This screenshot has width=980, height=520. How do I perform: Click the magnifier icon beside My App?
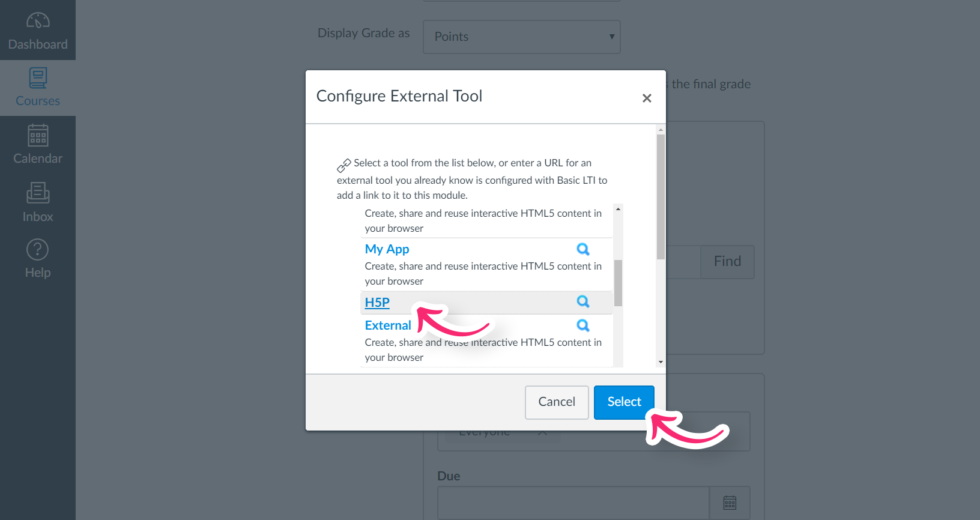coord(583,249)
